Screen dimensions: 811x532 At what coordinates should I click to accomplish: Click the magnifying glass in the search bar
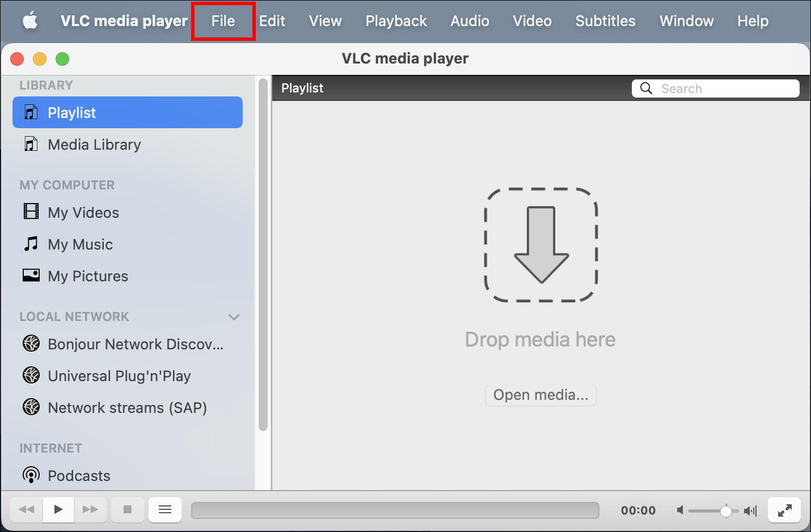[646, 88]
